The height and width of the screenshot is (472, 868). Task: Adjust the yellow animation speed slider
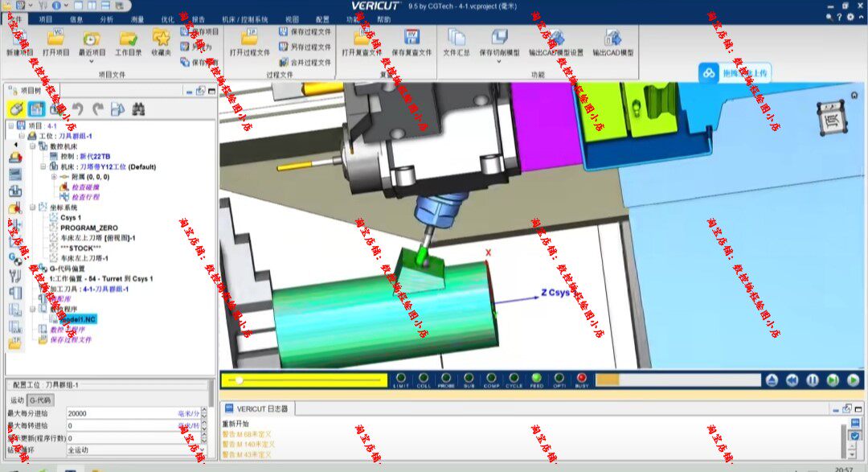pyautogui.click(x=305, y=380)
